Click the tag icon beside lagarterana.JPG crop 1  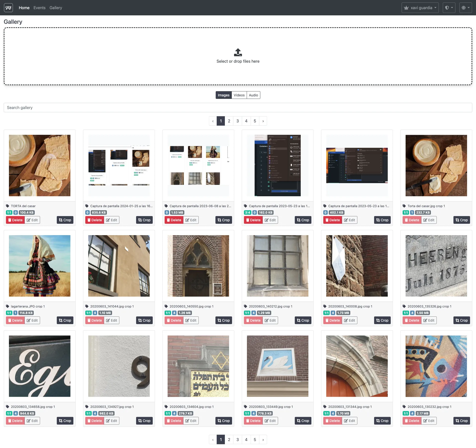click(8, 306)
